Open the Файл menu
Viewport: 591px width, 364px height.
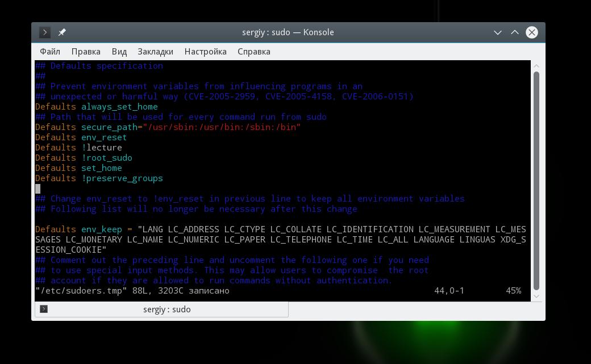(50, 52)
